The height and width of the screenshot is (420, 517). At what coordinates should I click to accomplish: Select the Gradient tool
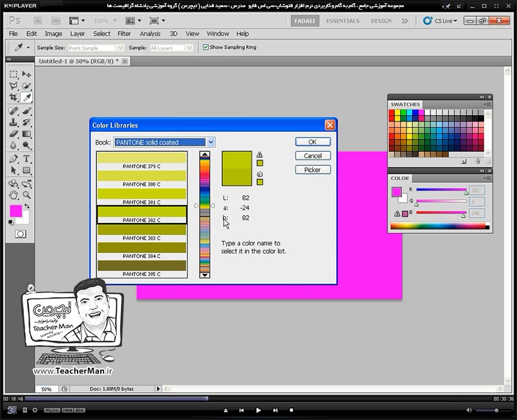tap(26, 134)
